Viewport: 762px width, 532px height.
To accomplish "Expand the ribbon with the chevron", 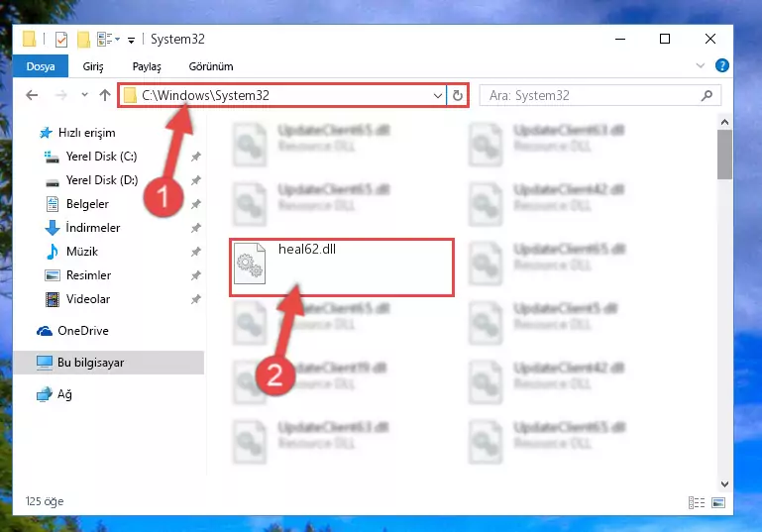I will [701, 65].
